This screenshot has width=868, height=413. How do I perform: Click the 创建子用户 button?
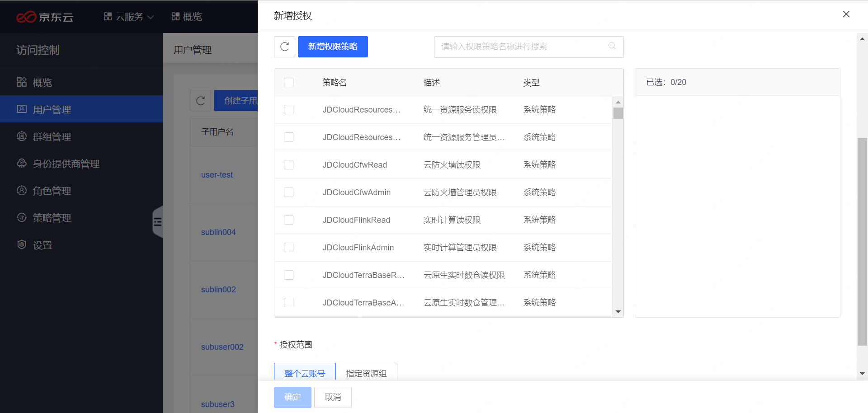pyautogui.click(x=236, y=101)
